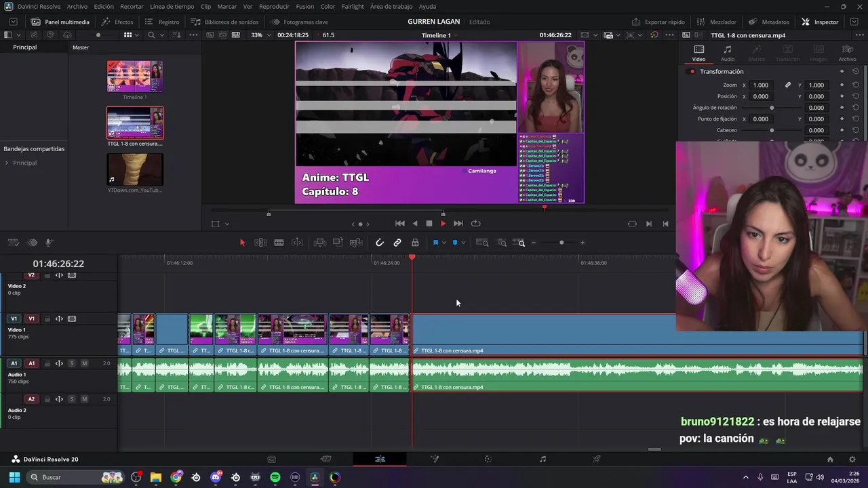
Task: Mute the Audio 2 track
Action: pos(84,399)
